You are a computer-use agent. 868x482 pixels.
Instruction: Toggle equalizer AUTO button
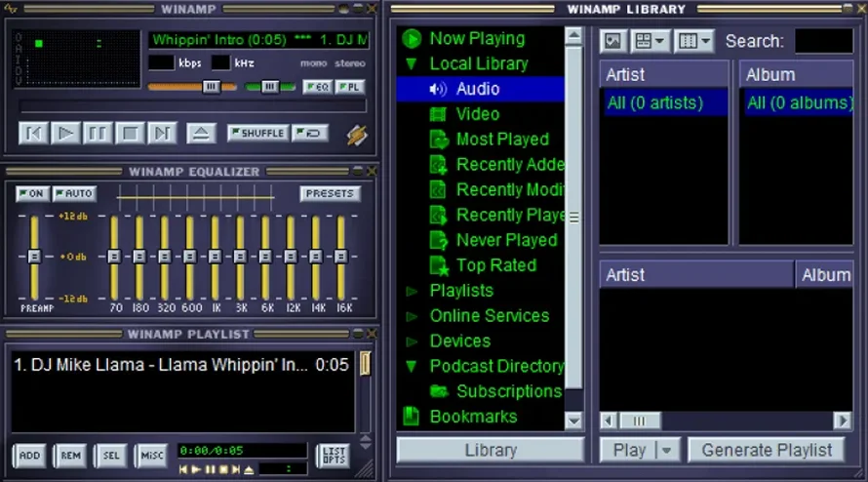coord(75,194)
